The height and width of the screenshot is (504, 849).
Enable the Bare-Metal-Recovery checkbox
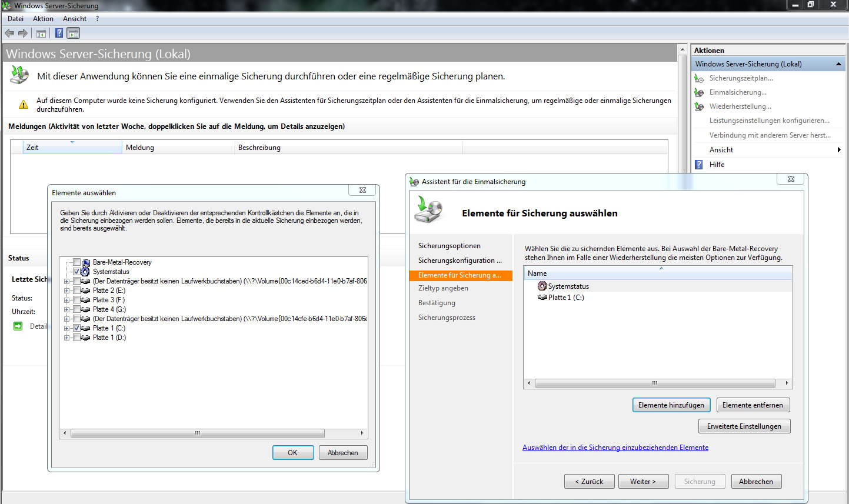(76, 262)
